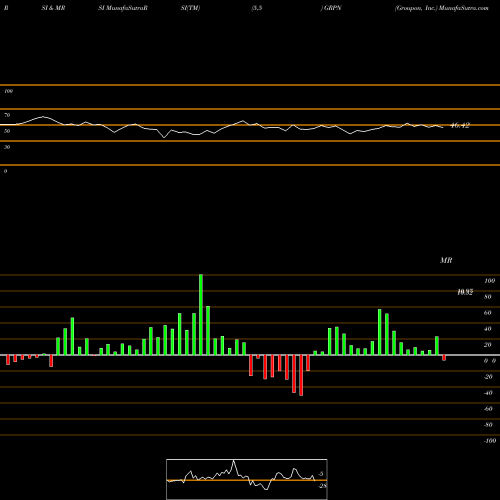The height and width of the screenshot is (500, 500).
Task: Click the -28 label in mini chart
Action: pos(323,486)
